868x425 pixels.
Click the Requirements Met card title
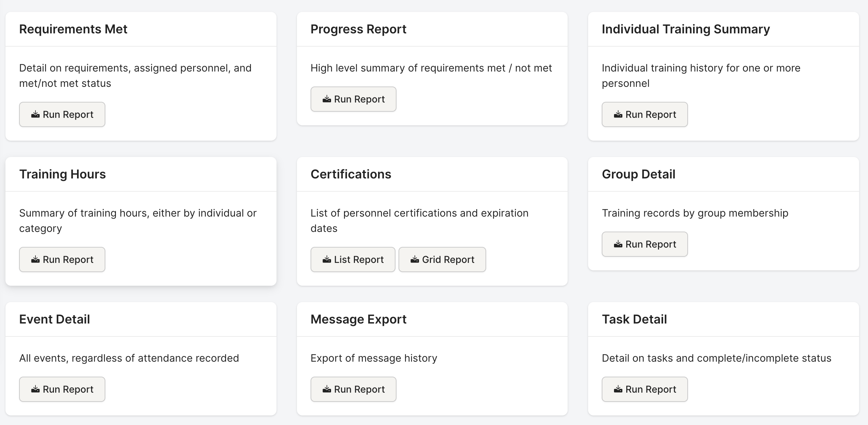point(73,29)
